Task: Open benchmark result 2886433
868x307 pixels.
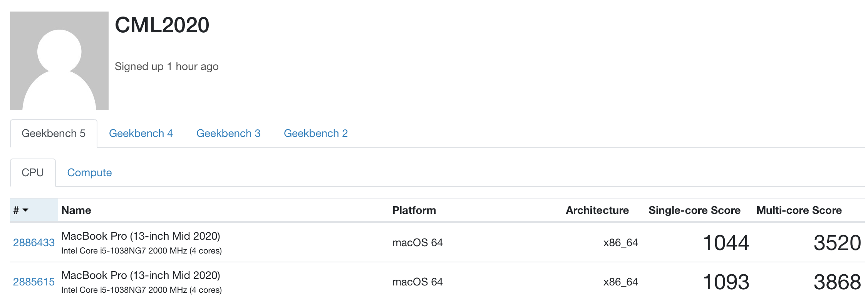Action: (x=34, y=243)
